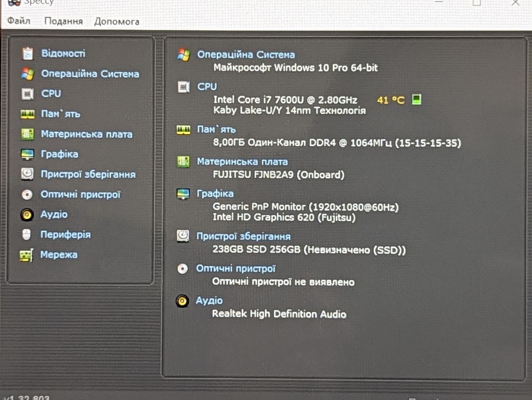Click the 238GB SSD 256GB storage text
532x400 pixels.
309,250
